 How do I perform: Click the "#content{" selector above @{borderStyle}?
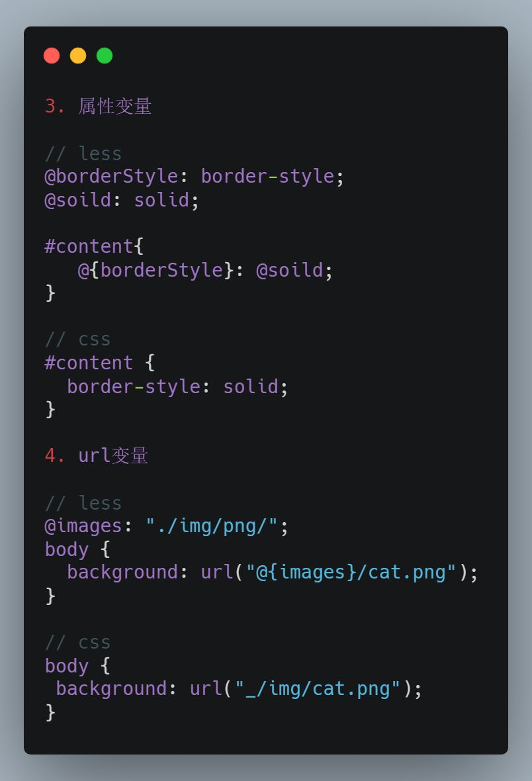click(94, 246)
